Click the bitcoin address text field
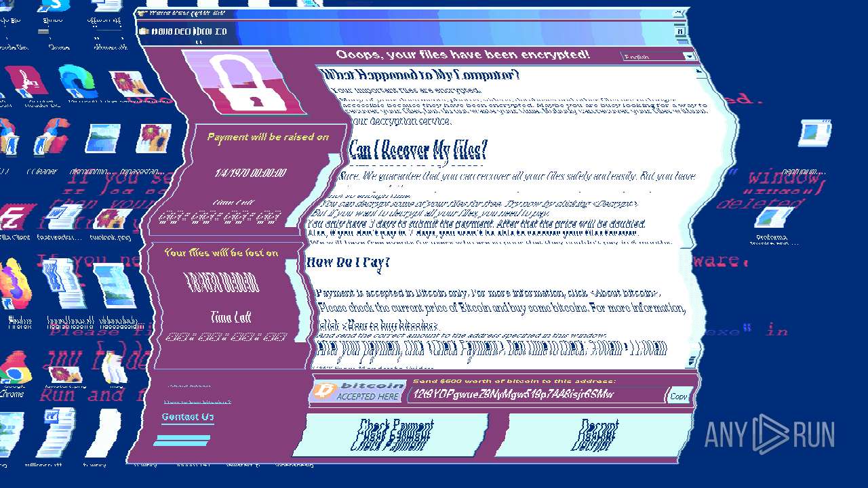Viewport: 868px width, 488px height. point(538,394)
